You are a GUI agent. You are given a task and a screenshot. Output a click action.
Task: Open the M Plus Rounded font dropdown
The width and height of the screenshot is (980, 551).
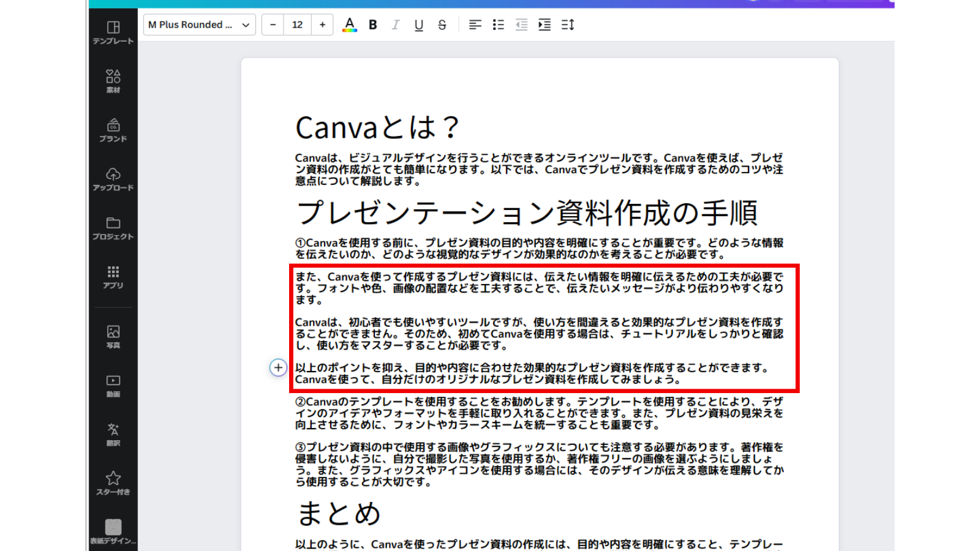[x=200, y=24]
